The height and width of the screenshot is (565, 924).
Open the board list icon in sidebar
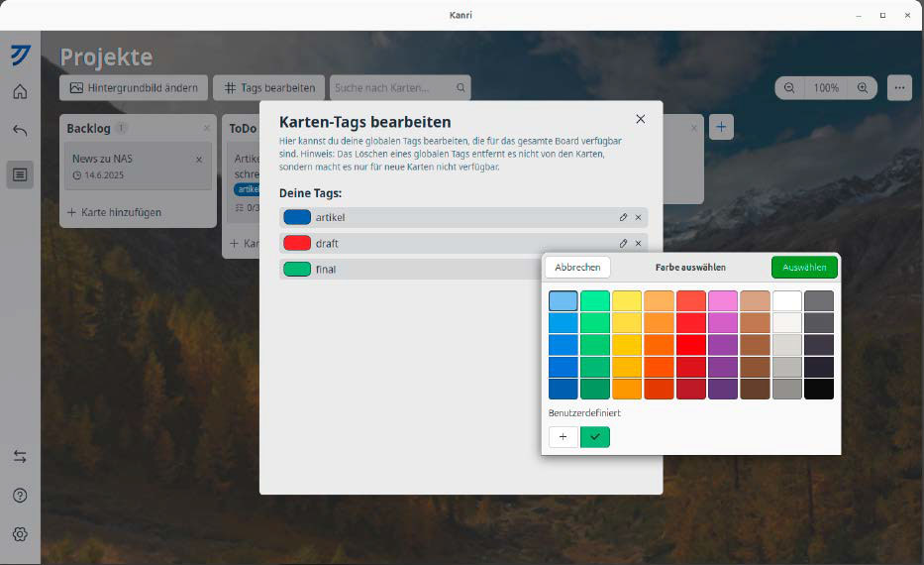(20, 174)
